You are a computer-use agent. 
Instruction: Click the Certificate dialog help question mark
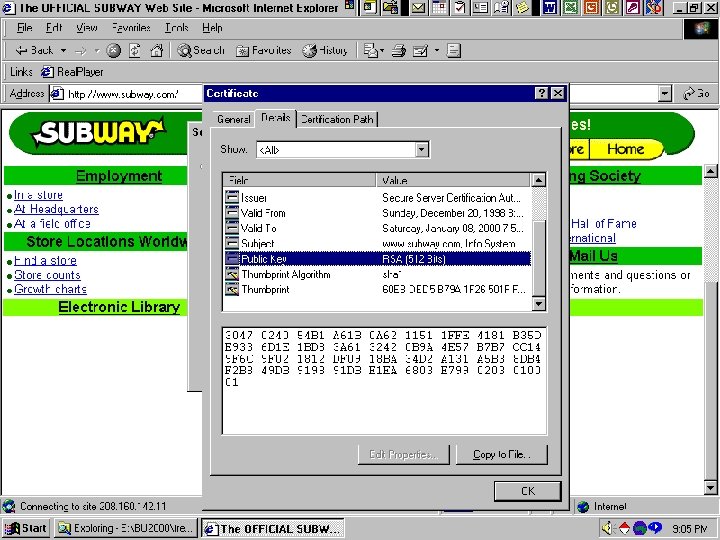[542, 93]
